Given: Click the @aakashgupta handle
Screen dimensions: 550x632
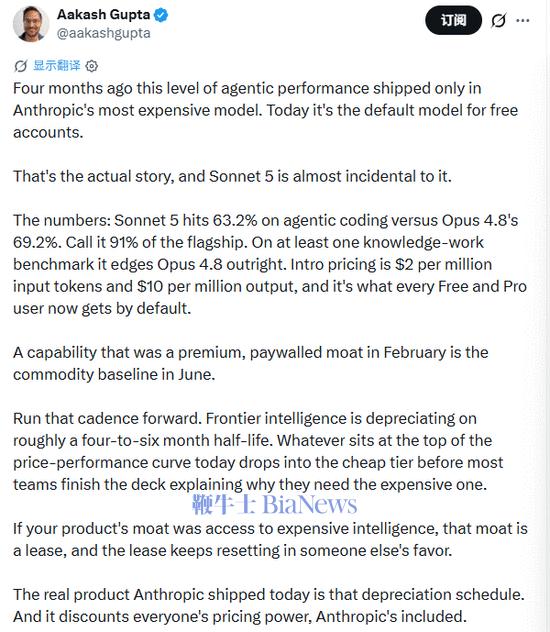Looking at the screenshot, I should click(x=104, y=33).
